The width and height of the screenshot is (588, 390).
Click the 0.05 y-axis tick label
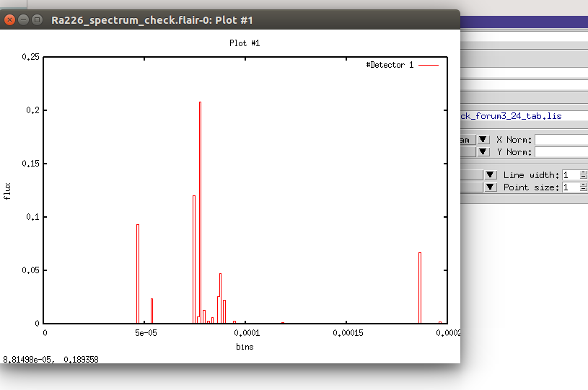30,270
